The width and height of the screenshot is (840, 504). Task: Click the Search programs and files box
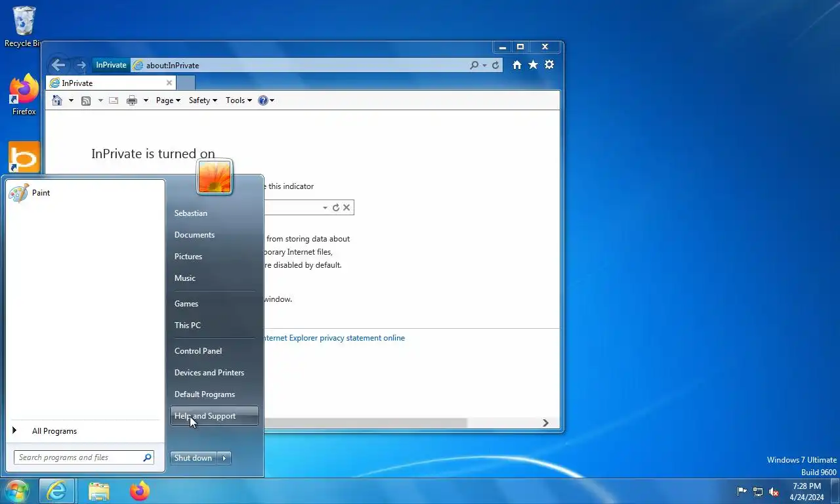(x=84, y=457)
